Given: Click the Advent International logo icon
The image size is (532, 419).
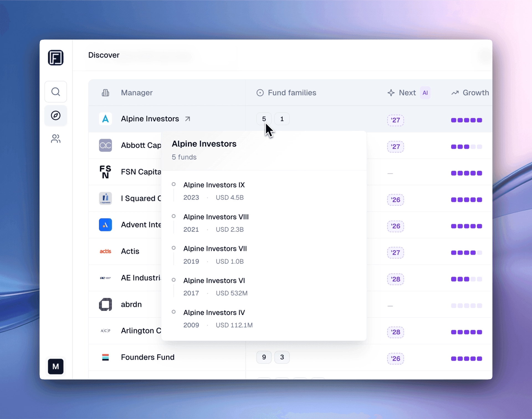Looking at the screenshot, I should (106, 225).
